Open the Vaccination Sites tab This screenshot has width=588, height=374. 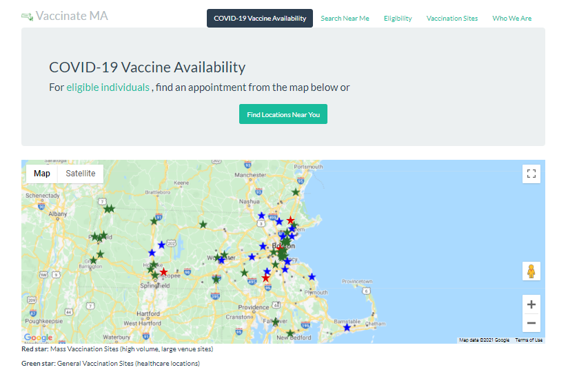pos(452,19)
